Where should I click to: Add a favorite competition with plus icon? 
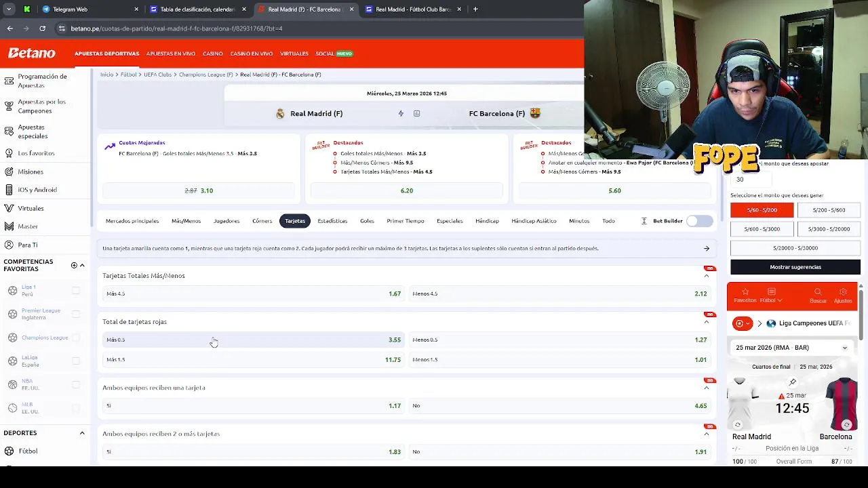(x=74, y=265)
